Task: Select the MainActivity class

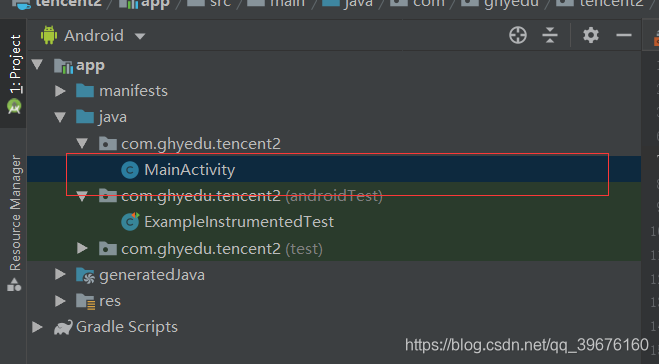Action: point(190,170)
